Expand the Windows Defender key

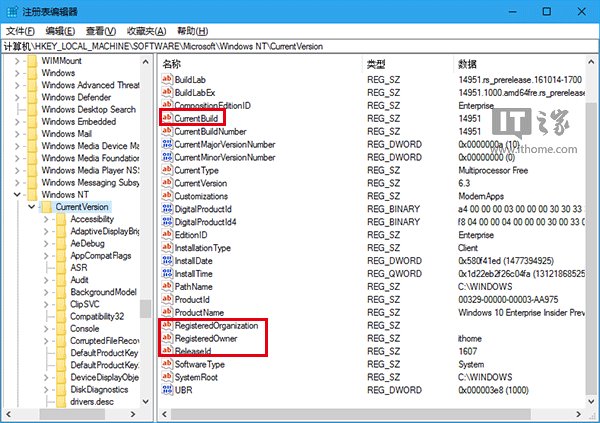click(17, 97)
